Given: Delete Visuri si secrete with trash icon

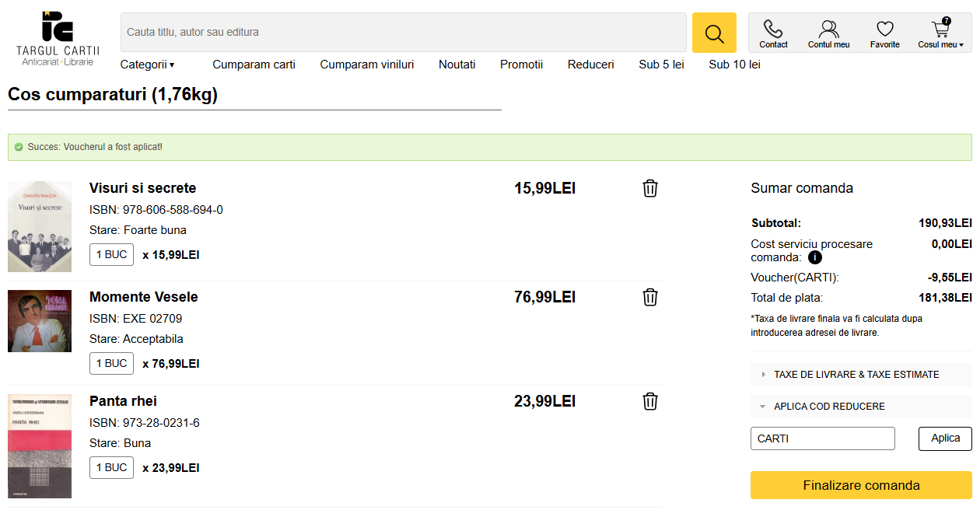Looking at the screenshot, I should click(x=650, y=188).
